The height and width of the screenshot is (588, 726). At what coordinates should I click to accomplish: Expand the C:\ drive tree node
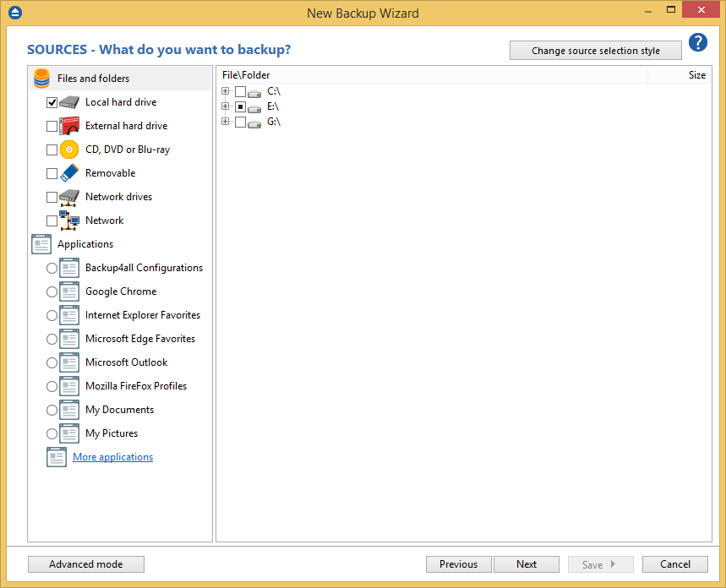point(225,91)
